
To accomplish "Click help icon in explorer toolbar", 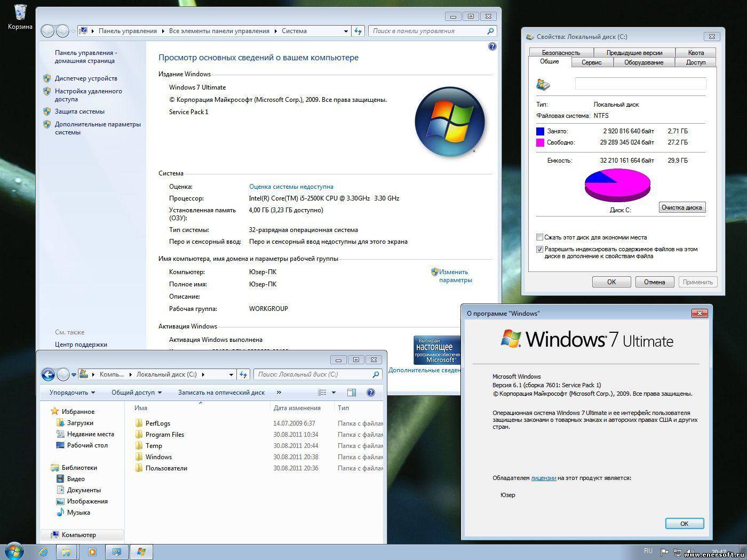I will coord(371,393).
